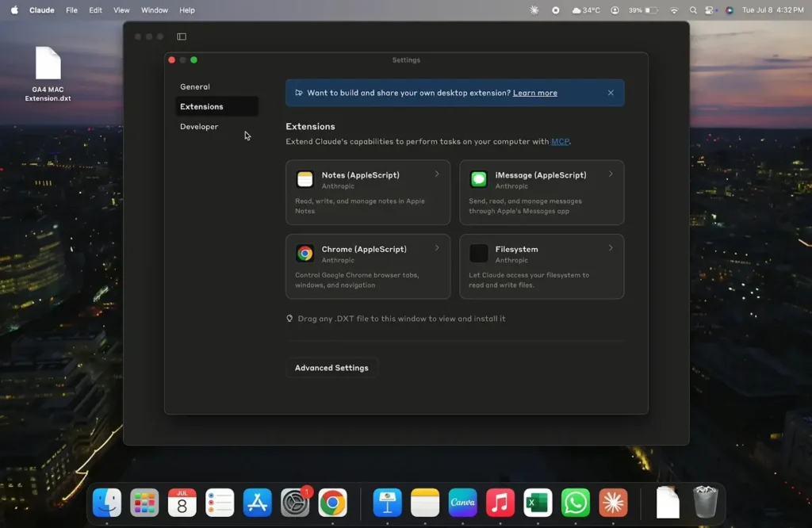
Task: Open Finder from the dock
Action: [107, 502]
